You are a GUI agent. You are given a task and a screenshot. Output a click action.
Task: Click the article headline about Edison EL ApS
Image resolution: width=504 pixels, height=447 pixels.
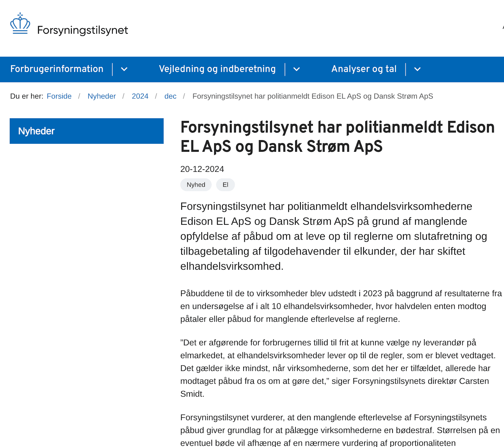coord(337,137)
